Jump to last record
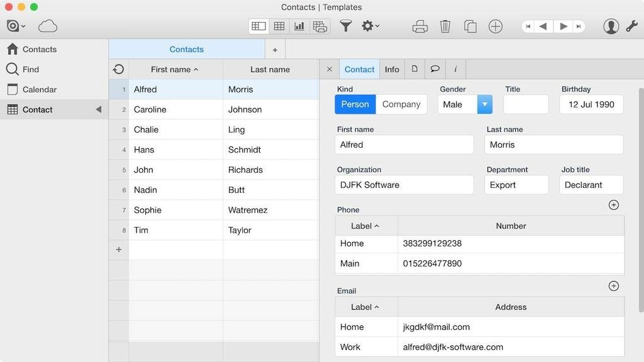The height and width of the screenshot is (362, 644). tap(579, 26)
